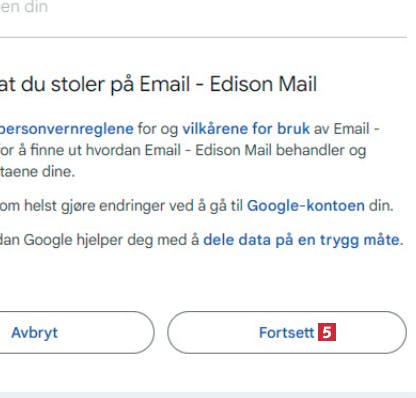This screenshot has width=416, height=398.
Task: Open the dele data på en trygg måte link
Action: (x=302, y=240)
